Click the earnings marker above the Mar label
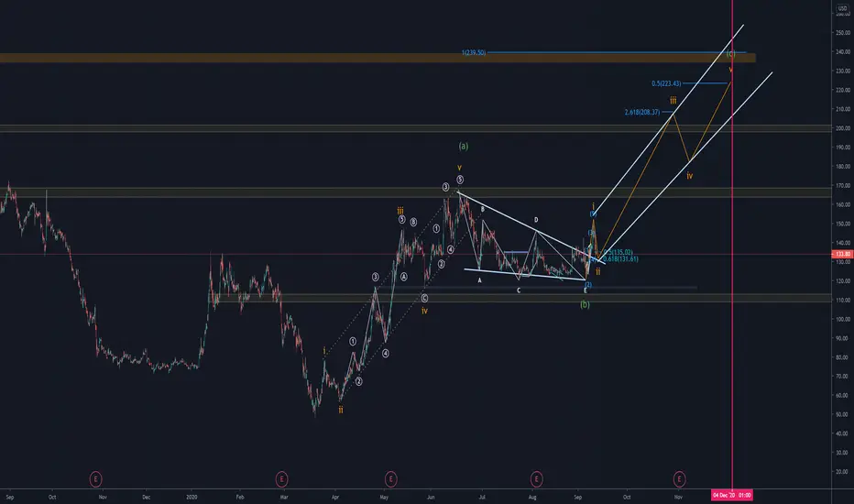 [x=281, y=479]
